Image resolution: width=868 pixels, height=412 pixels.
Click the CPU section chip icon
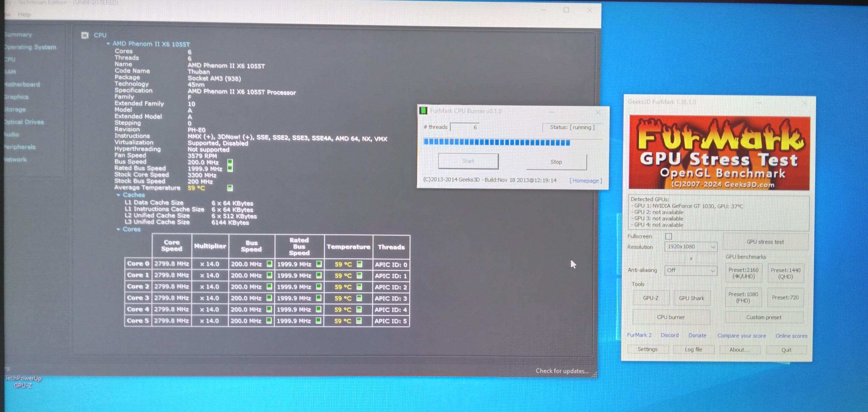coord(85,35)
